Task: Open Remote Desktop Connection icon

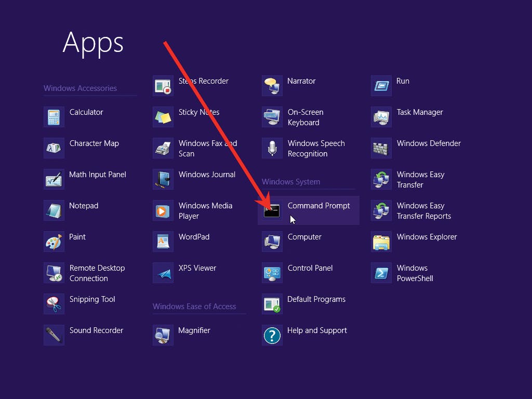Action: coord(54,273)
